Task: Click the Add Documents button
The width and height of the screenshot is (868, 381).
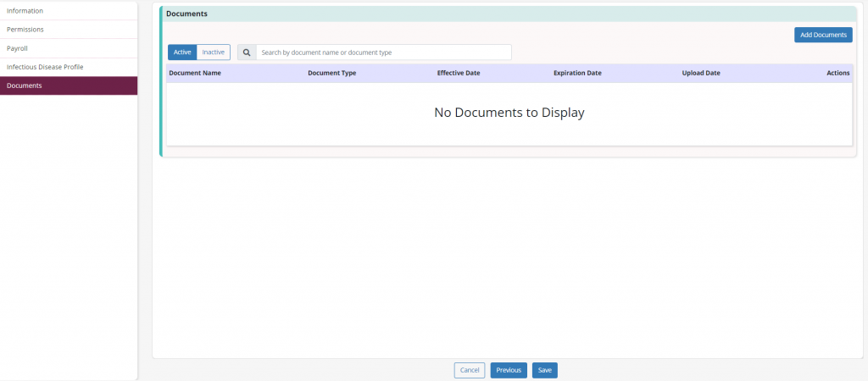Action: click(x=823, y=35)
